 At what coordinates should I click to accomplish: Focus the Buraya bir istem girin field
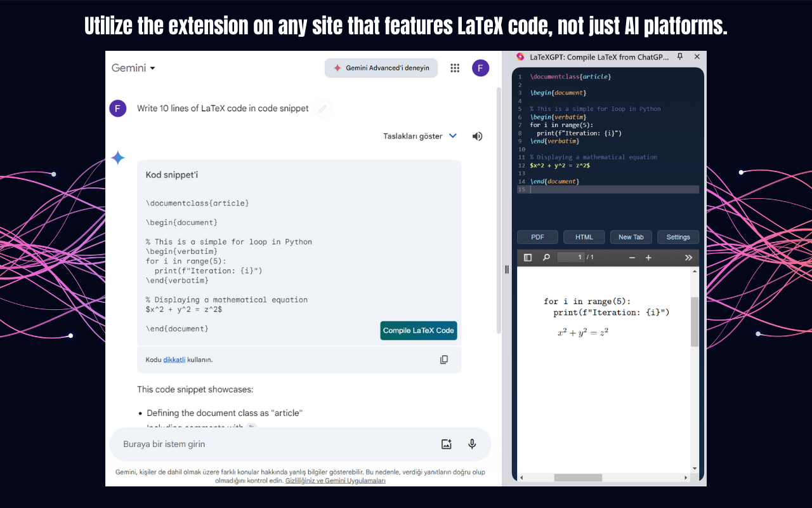pyautogui.click(x=300, y=444)
